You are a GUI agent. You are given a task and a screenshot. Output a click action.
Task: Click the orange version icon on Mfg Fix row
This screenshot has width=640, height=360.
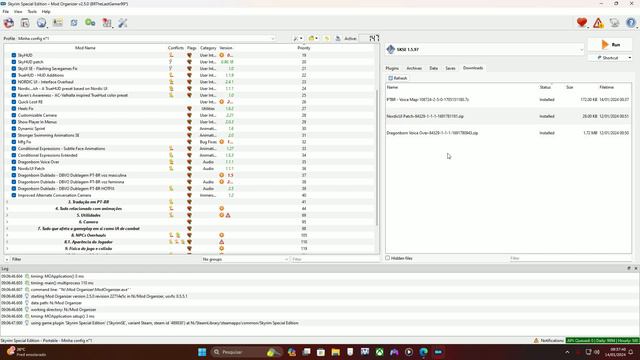pos(222,142)
